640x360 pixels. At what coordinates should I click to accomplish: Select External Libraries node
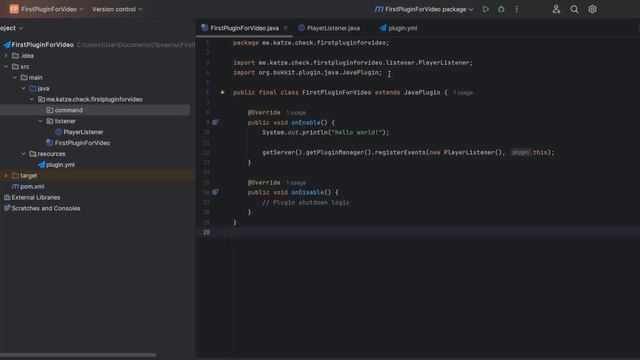click(36, 197)
